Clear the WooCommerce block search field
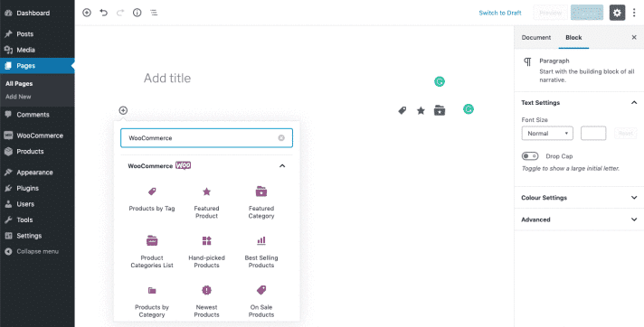Screen dimensions: 644x327 pyautogui.click(x=281, y=138)
